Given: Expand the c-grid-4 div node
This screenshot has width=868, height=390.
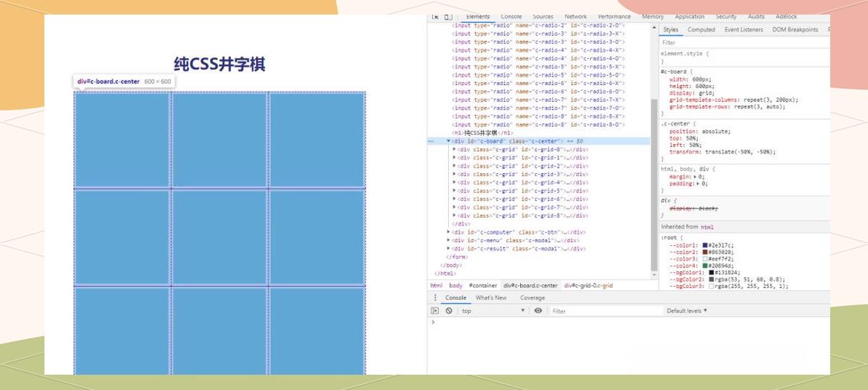Looking at the screenshot, I should tap(454, 182).
